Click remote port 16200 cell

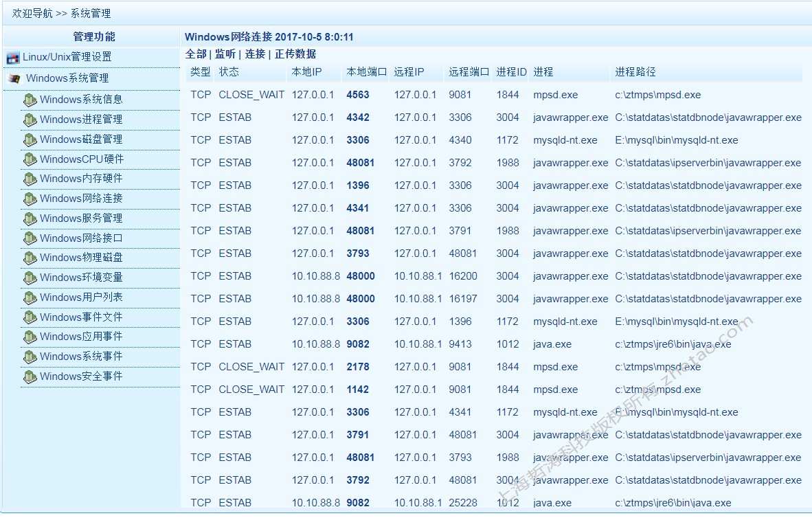click(x=463, y=276)
